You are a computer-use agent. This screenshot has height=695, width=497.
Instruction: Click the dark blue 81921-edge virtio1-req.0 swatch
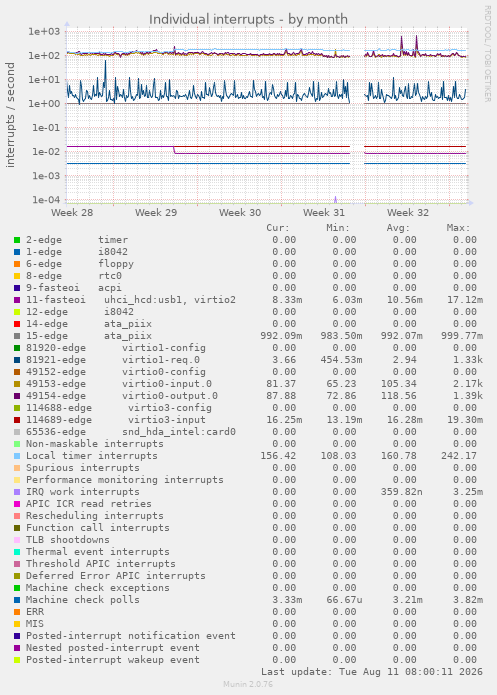(17, 360)
